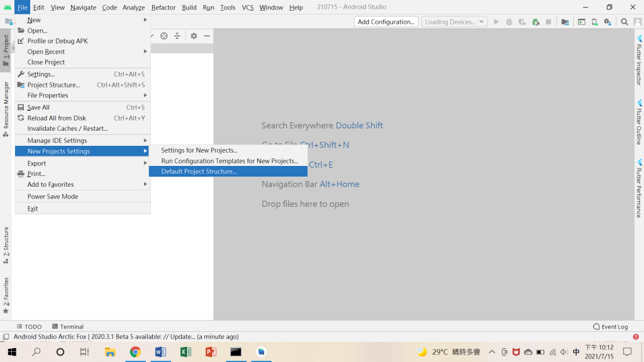Click Reload All from Disk
This screenshot has height=362, width=644.
[x=82, y=118]
